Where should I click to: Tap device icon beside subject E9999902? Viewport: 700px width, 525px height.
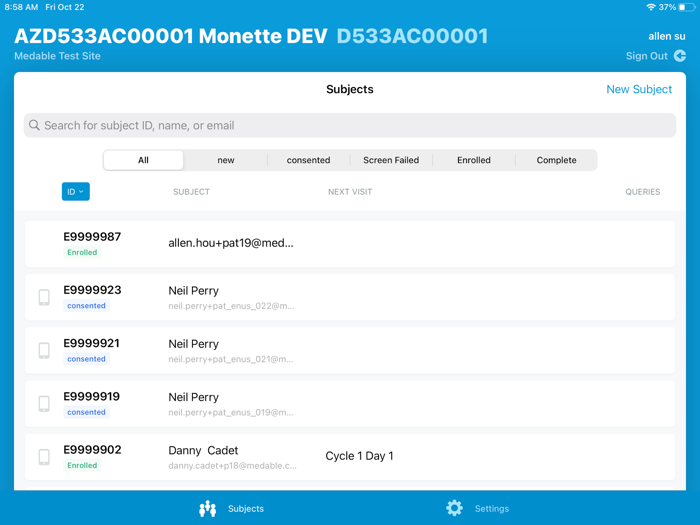click(44, 457)
